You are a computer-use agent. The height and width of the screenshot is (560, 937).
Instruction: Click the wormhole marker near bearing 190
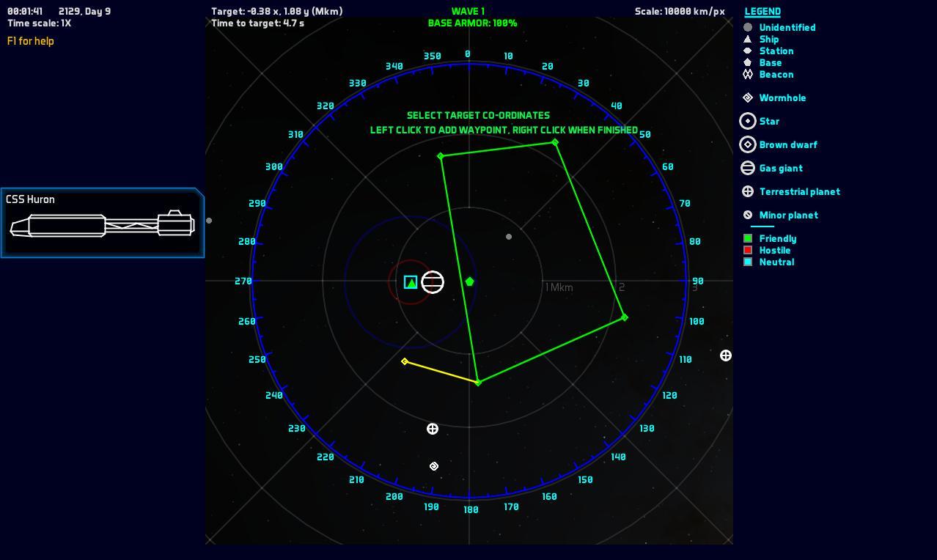434,466
